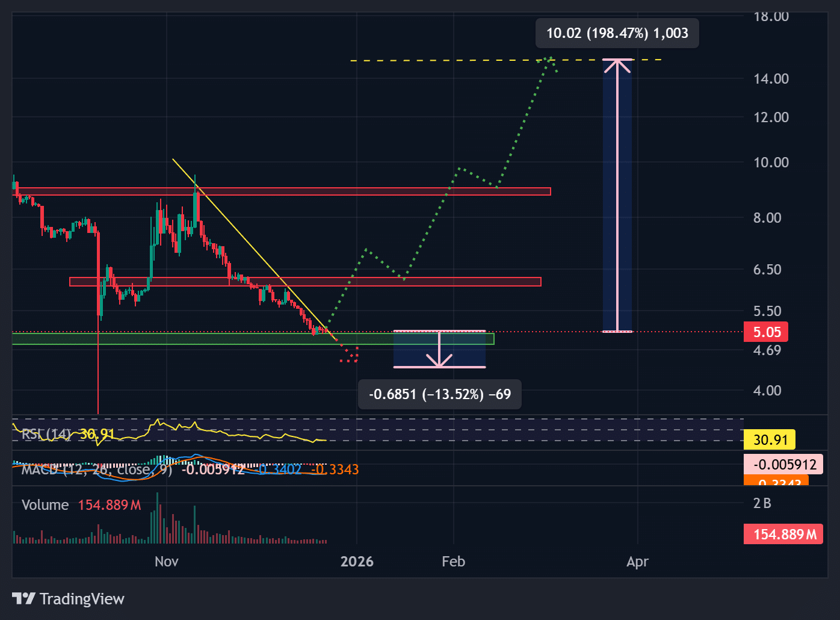
Task: Click the yellow 30.91 RSI axis label
Action: [770, 440]
